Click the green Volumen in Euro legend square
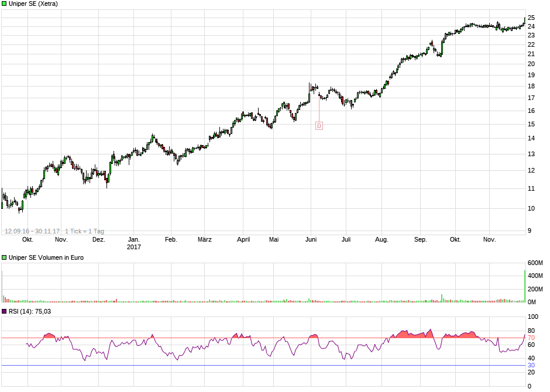 pyautogui.click(x=4, y=257)
